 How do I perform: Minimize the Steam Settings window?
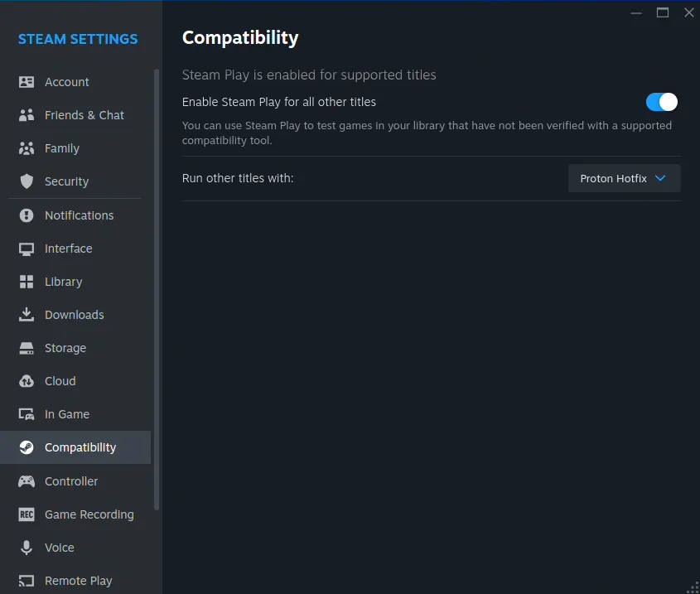636,13
